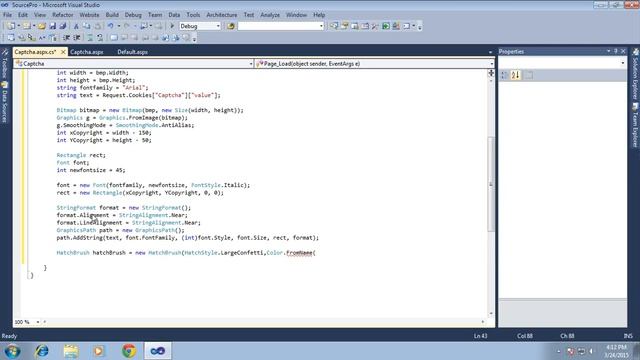640x360 pixels.
Task: Open the Architecture menu
Action: [222, 15]
